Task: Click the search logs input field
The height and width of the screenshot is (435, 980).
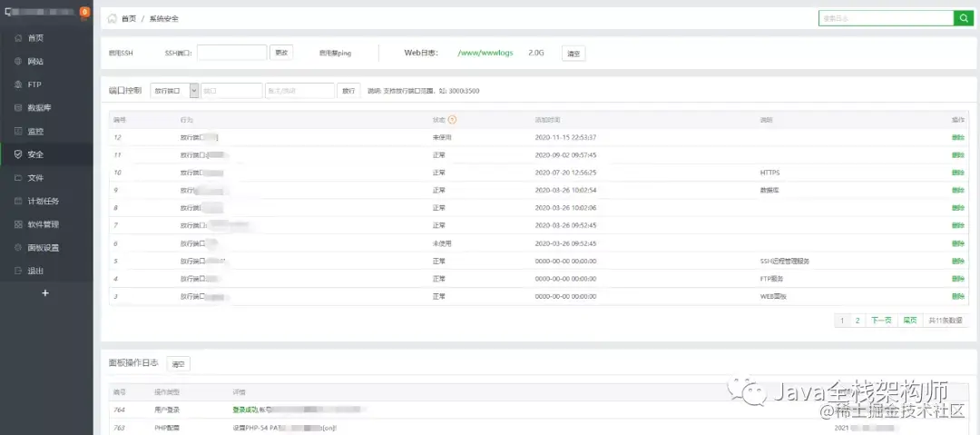Action: click(886, 18)
